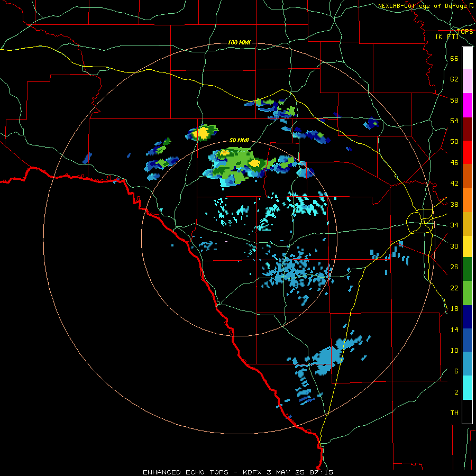Click the 2 value on the scale
Image resolution: width=476 pixels, height=476 pixels.
pyautogui.click(x=456, y=392)
